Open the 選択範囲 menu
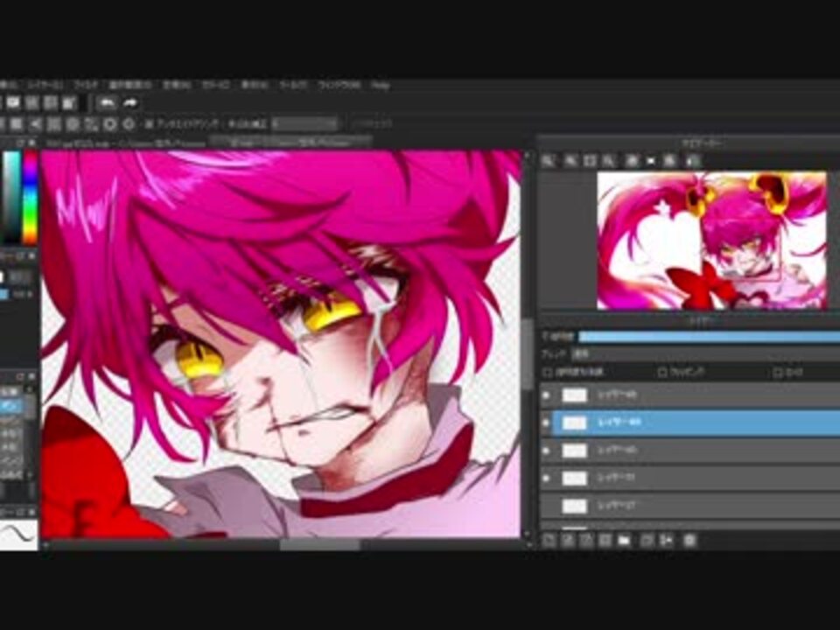 click(130, 85)
